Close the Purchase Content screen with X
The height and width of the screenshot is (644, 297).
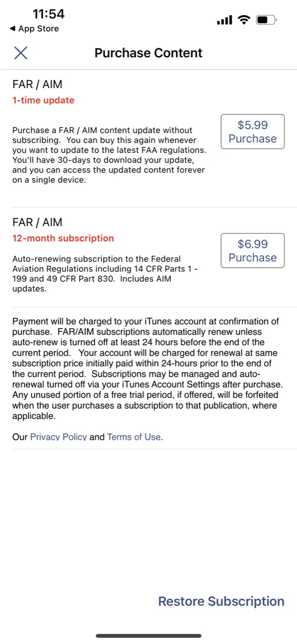21,53
